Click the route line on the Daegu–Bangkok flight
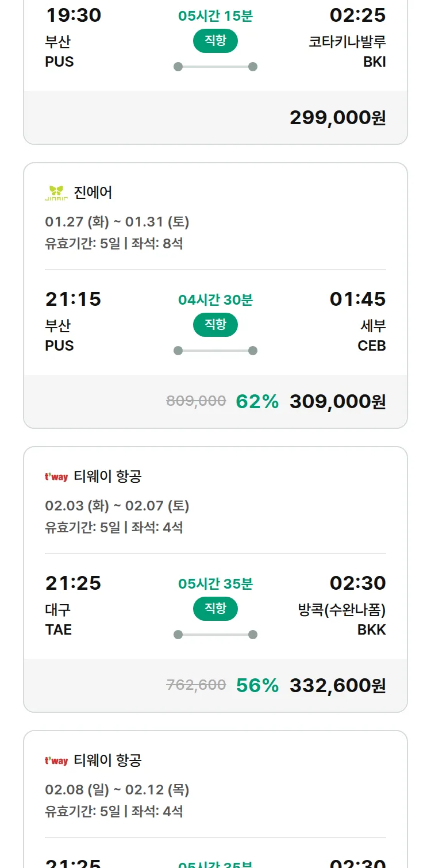431x868 pixels. (x=215, y=635)
